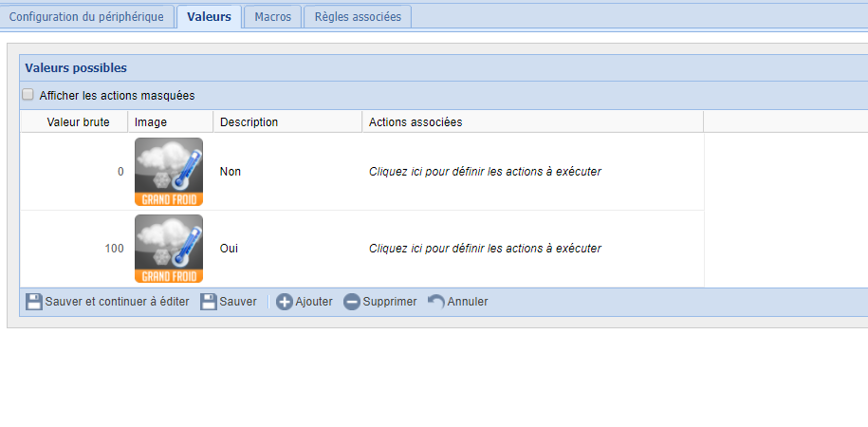Viewport: 868px width, 427px height.
Task: Enable Afficher les actions masquées checkbox
Action: tap(28, 95)
